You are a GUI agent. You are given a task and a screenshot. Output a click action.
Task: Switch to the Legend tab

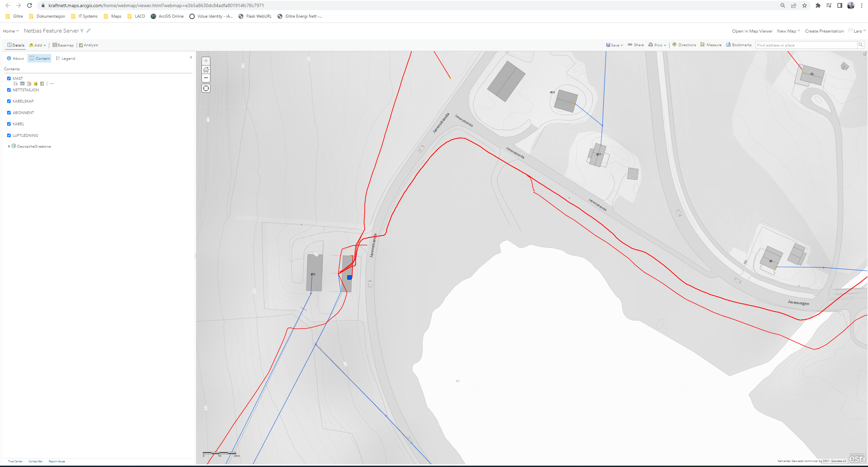point(65,58)
